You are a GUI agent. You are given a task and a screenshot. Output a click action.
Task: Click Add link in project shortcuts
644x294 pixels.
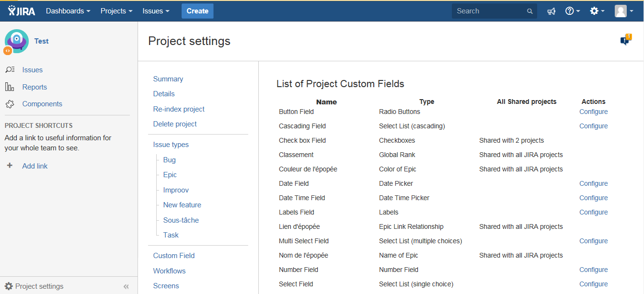click(x=35, y=166)
